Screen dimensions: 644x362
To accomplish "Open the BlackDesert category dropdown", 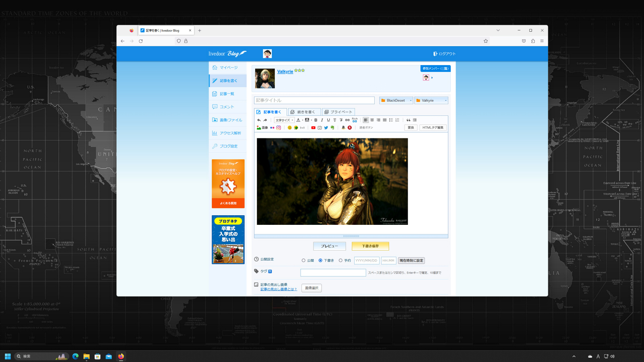I will pos(396,101).
